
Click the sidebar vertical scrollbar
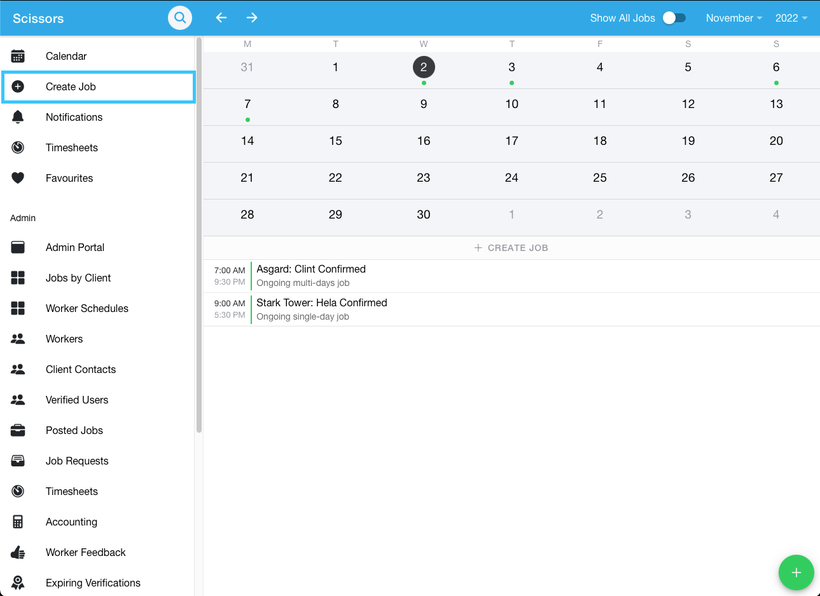tap(199, 235)
